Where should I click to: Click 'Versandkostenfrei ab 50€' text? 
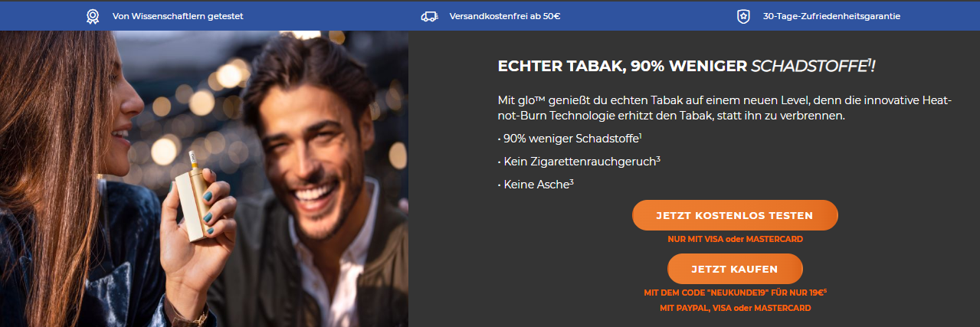[505, 16]
